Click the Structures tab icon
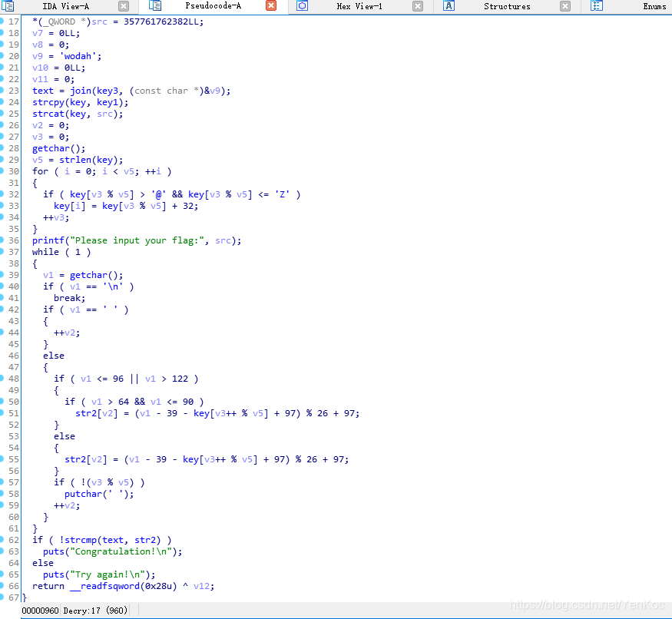The image size is (672, 619). [x=449, y=6]
